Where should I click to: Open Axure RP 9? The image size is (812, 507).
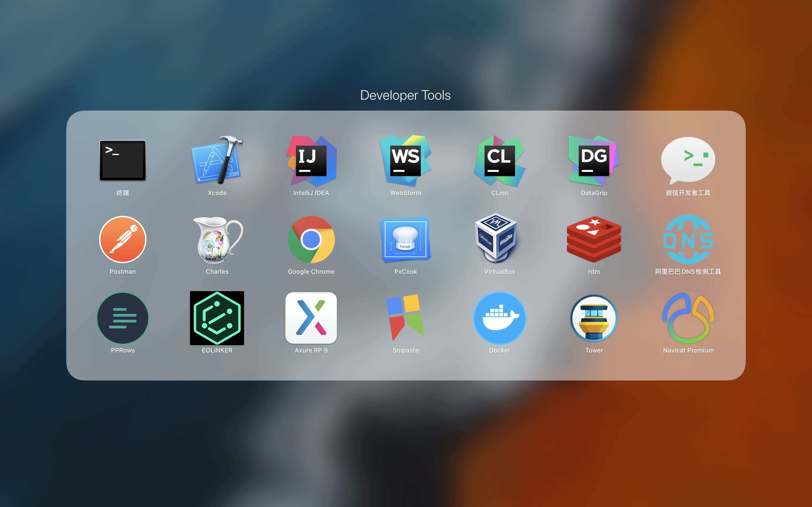[311, 318]
